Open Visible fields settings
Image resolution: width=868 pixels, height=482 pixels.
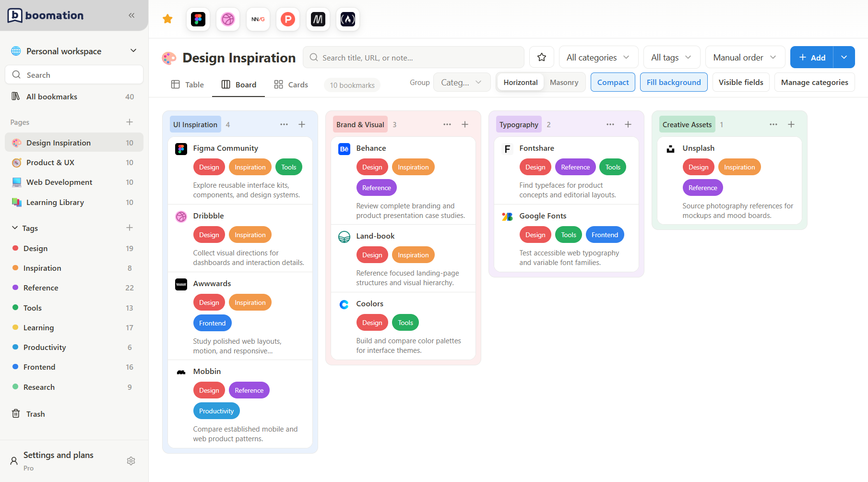(x=741, y=82)
